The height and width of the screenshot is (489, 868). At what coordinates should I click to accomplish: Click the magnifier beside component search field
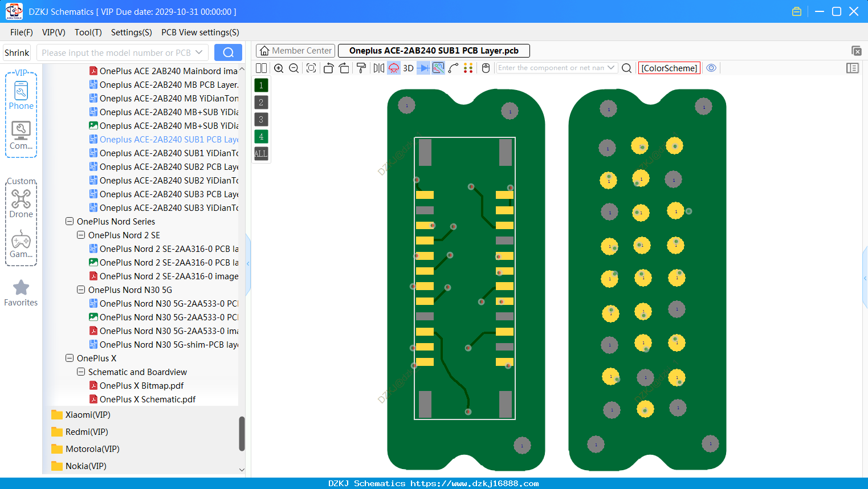(626, 68)
